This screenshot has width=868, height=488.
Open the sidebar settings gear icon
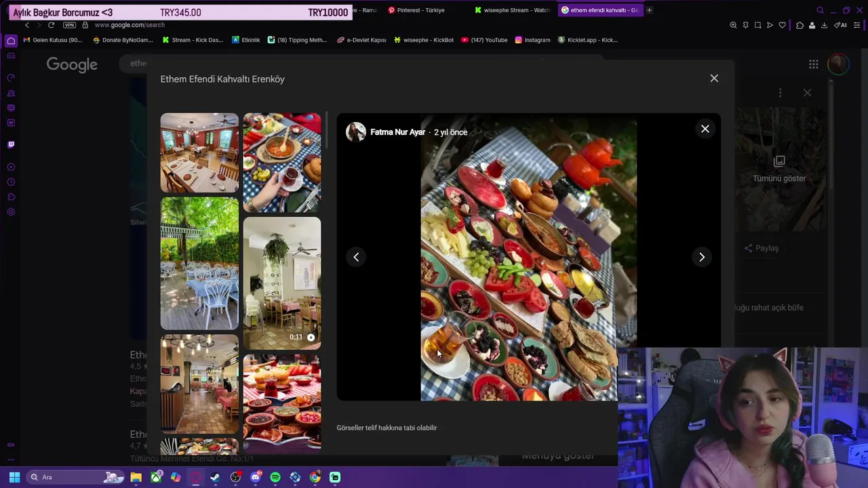pyautogui.click(x=11, y=211)
